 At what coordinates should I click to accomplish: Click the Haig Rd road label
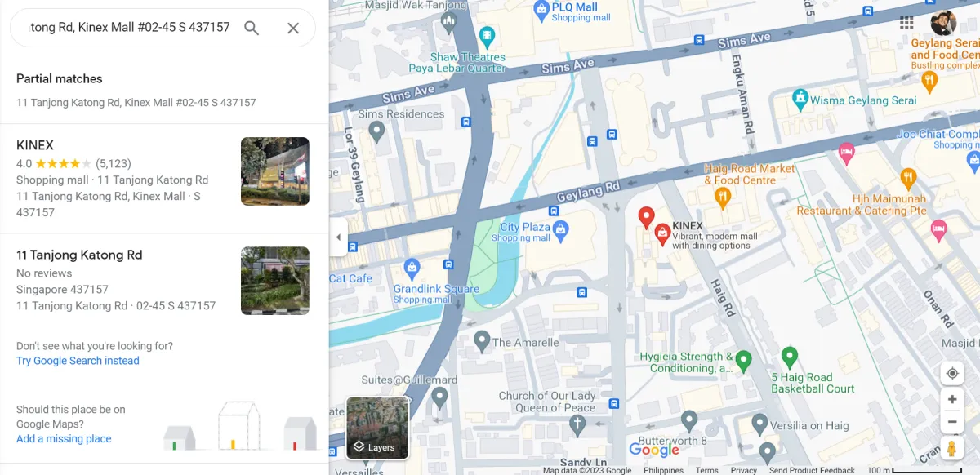pyautogui.click(x=723, y=297)
